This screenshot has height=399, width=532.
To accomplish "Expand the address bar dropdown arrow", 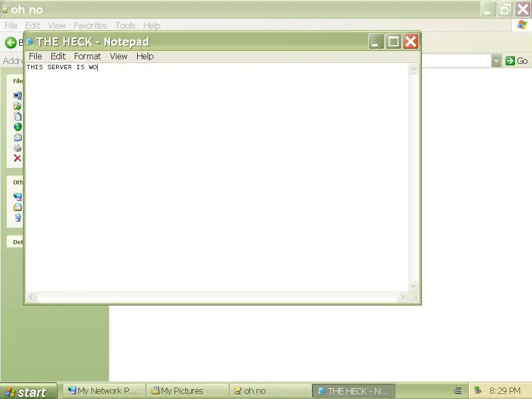I will tap(496, 61).
